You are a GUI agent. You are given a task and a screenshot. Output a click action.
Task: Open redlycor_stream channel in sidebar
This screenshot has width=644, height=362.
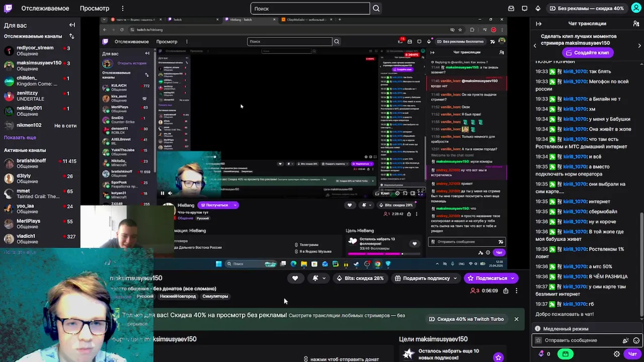(40, 51)
